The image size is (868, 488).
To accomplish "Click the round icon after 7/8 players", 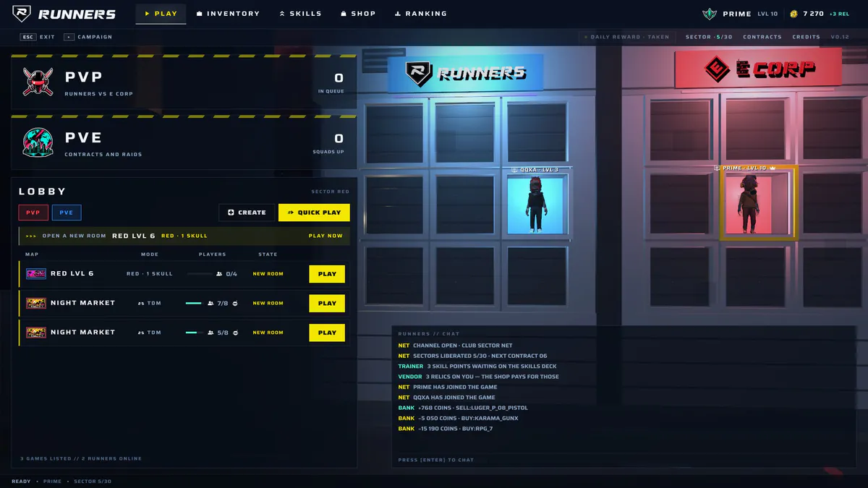I will click(235, 304).
